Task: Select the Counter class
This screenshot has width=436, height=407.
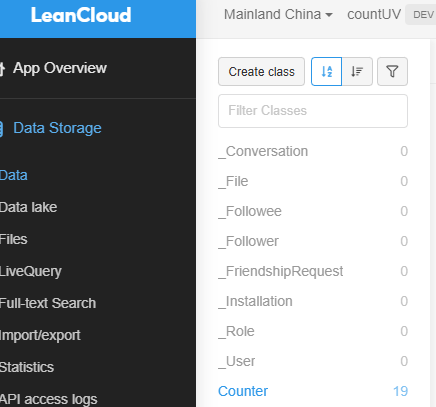Action: (313, 391)
